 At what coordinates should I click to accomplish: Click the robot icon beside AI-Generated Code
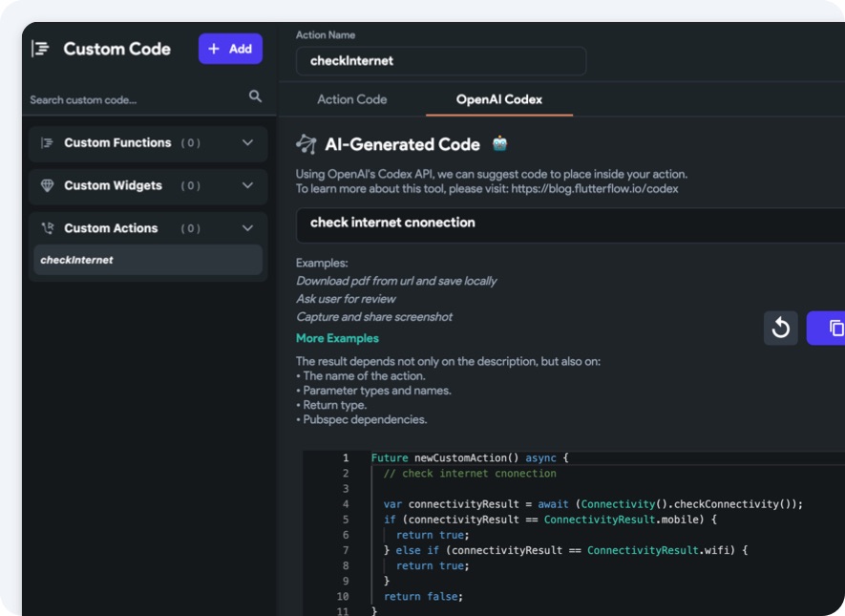(x=499, y=144)
